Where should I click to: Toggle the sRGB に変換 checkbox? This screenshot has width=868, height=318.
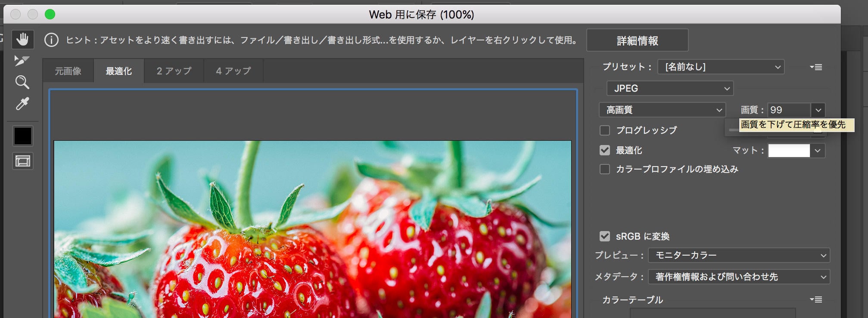[605, 236]
